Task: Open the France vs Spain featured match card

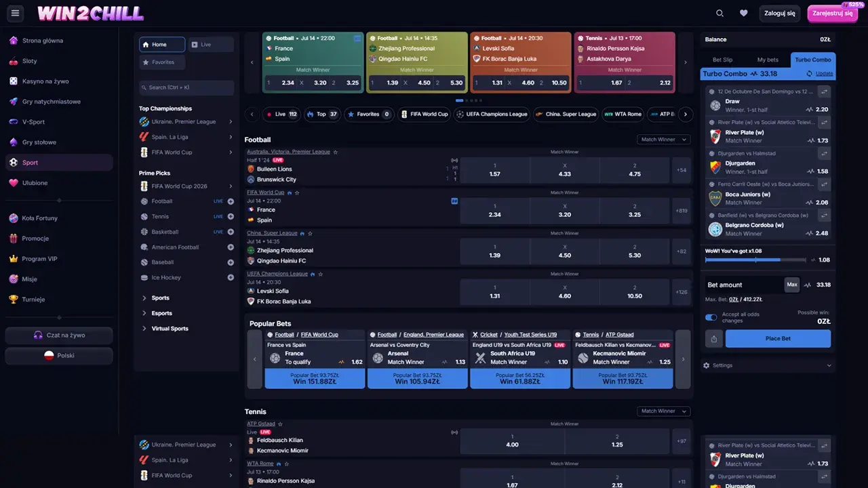Action: [313, 62]
